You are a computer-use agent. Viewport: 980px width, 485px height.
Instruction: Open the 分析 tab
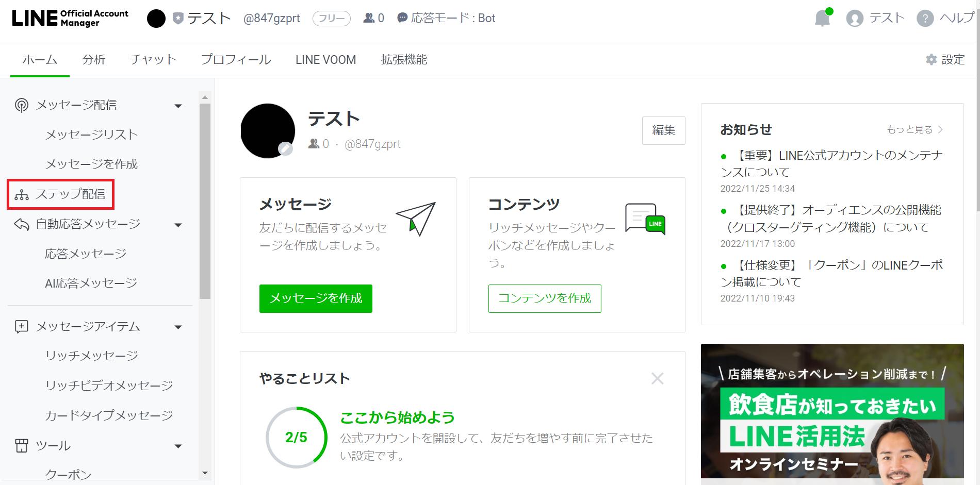94,60
